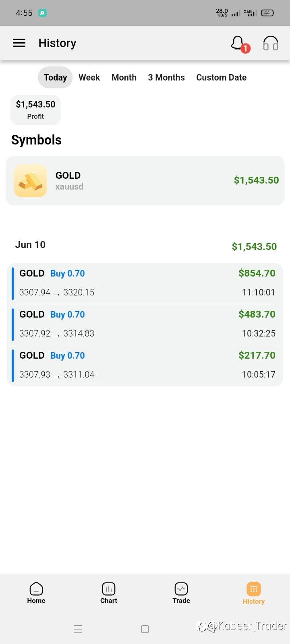Switch to Week filter
The image size is (290, 644).
coord(89,77)
